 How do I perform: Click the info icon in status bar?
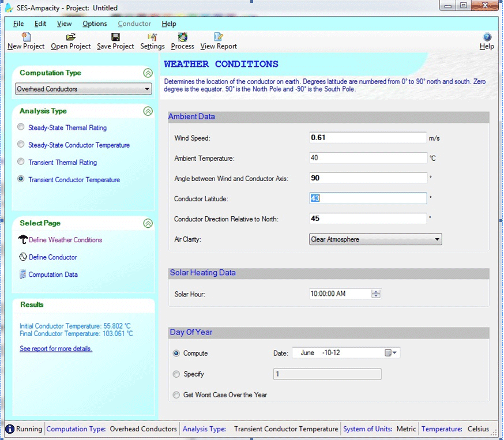[x=10, y=428]
